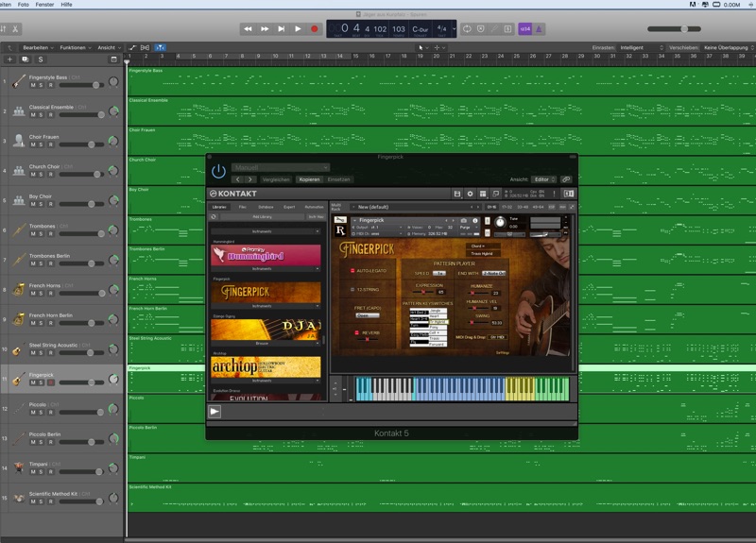Open the Funktionen menu

76,48
